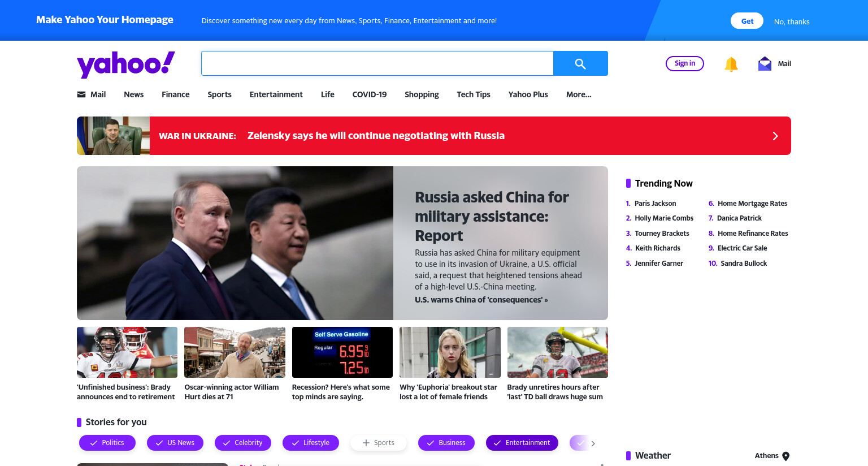Open the News section
Image resolution: width=868 pixels, height=466 pixels.
click(x=134, y=94)
